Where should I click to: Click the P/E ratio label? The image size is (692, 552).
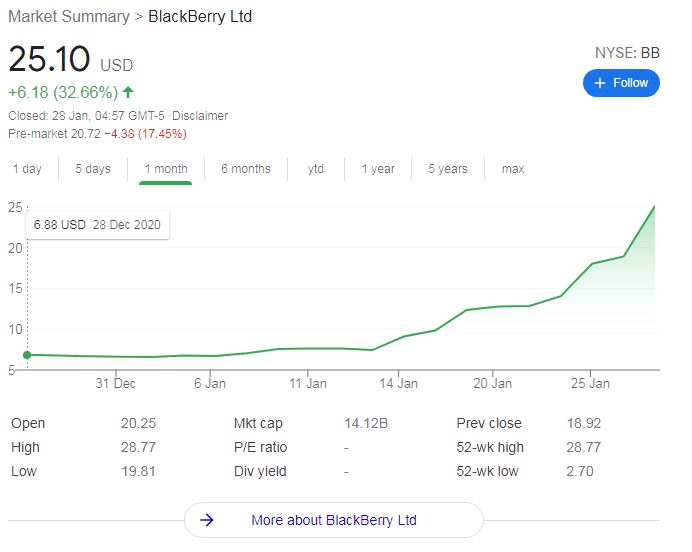260,447
